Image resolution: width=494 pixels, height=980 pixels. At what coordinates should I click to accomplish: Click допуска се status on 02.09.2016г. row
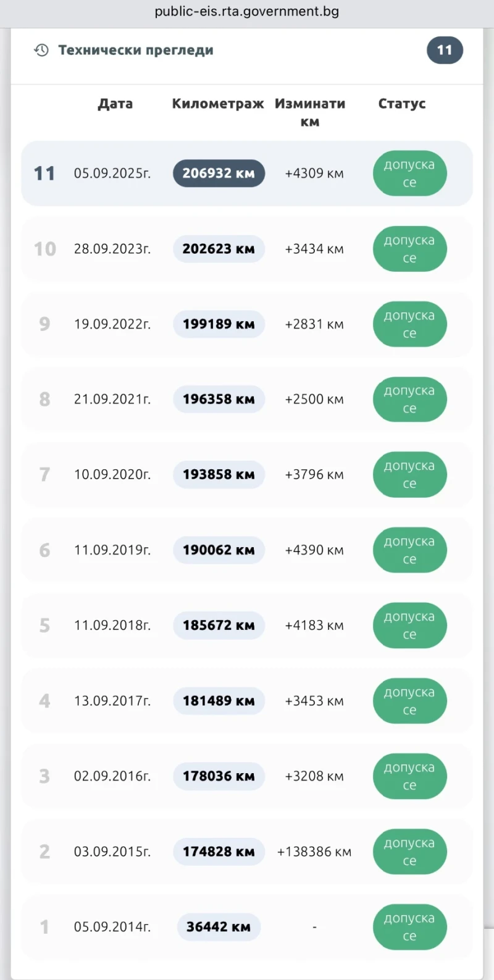coord(409,776)
